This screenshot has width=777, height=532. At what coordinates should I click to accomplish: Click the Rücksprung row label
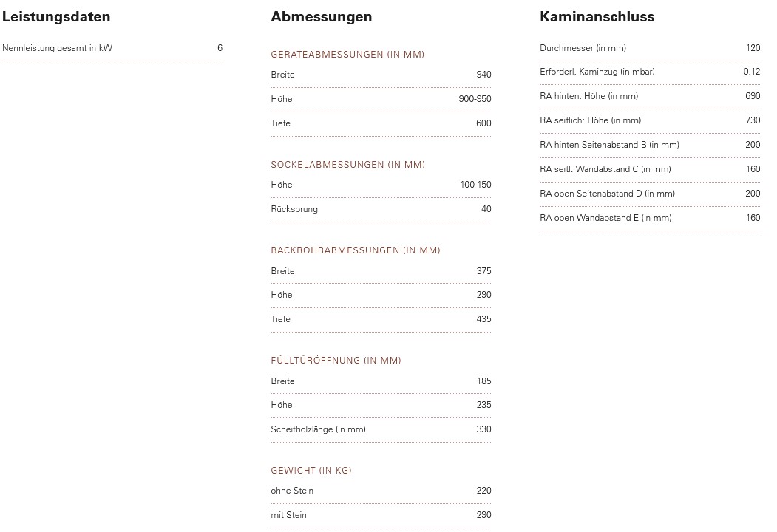pos(294,209)
